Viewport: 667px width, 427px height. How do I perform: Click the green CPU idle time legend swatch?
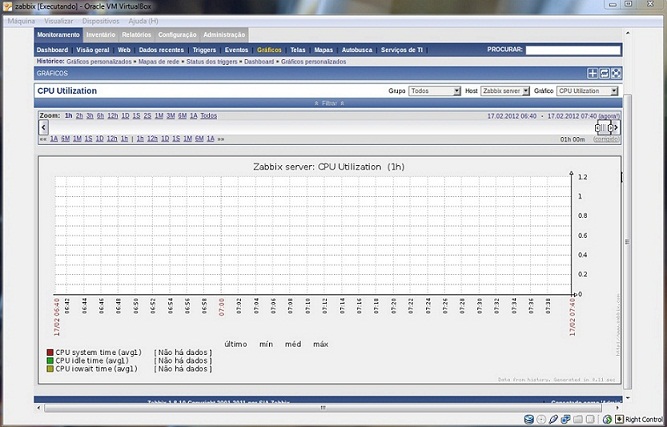point(50,361)
